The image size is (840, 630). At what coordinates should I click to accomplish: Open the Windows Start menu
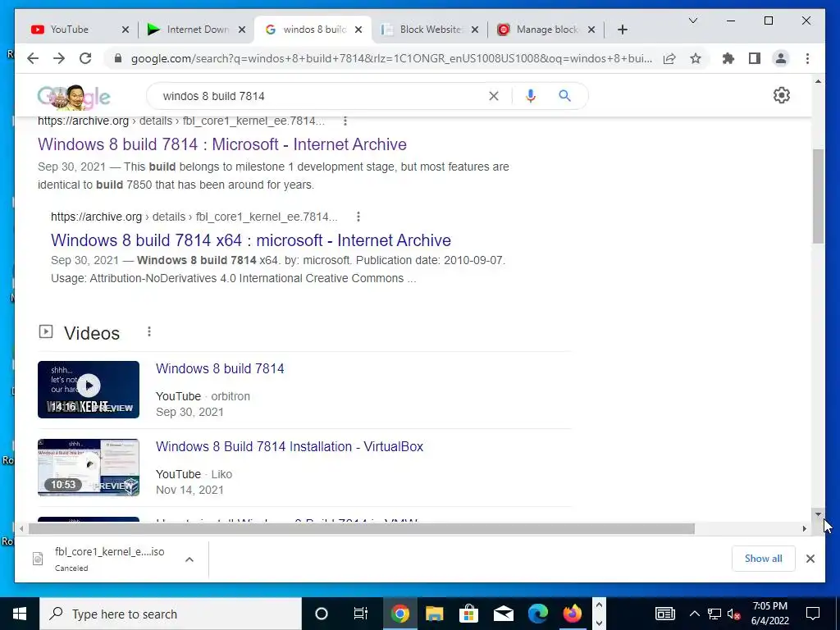click(20, 614)
